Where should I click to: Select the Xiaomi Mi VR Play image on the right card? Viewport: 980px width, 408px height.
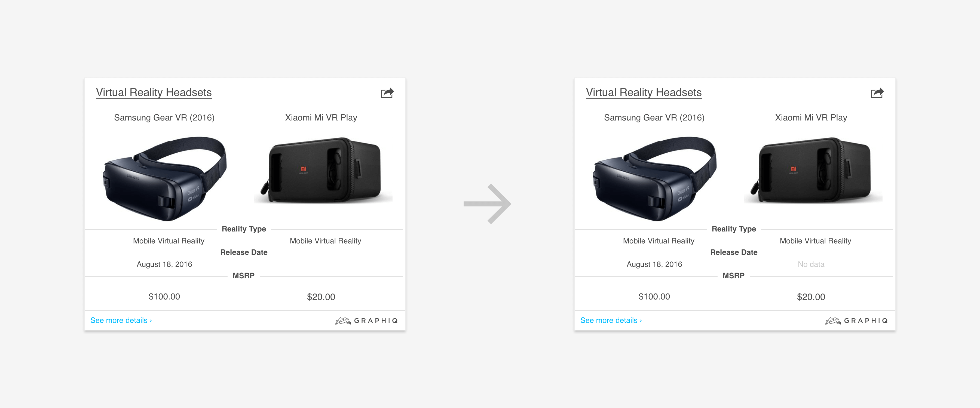(813, 170)
